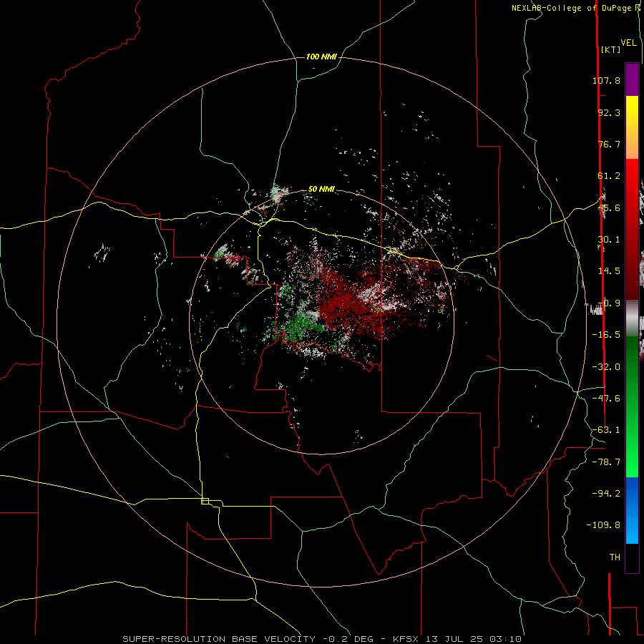Click the yellow-orange segment of the color bar
Screen dimensions: 644x644
(x=632, y=127)
